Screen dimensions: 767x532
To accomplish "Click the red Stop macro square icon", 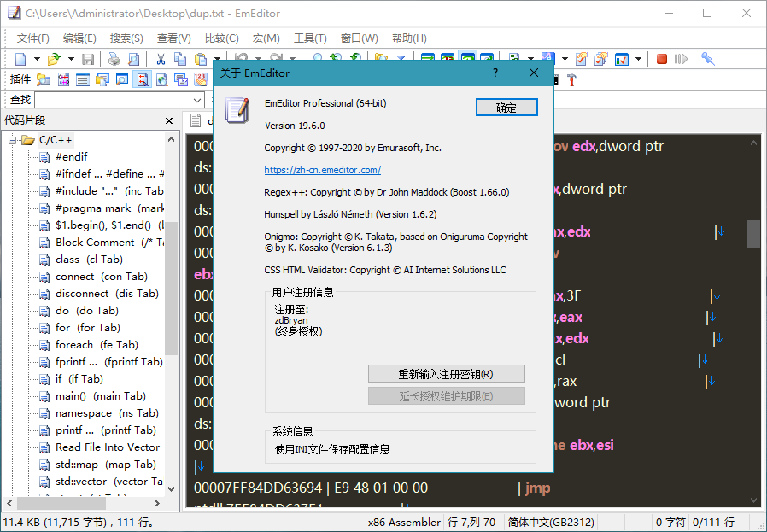I will pos(662,59).
